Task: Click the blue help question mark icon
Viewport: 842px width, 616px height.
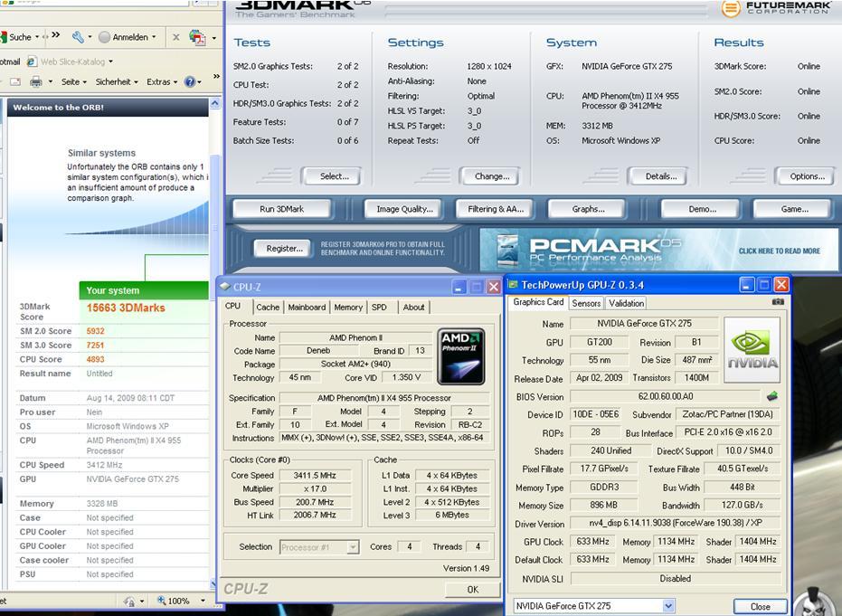Action: click(190, 81)
